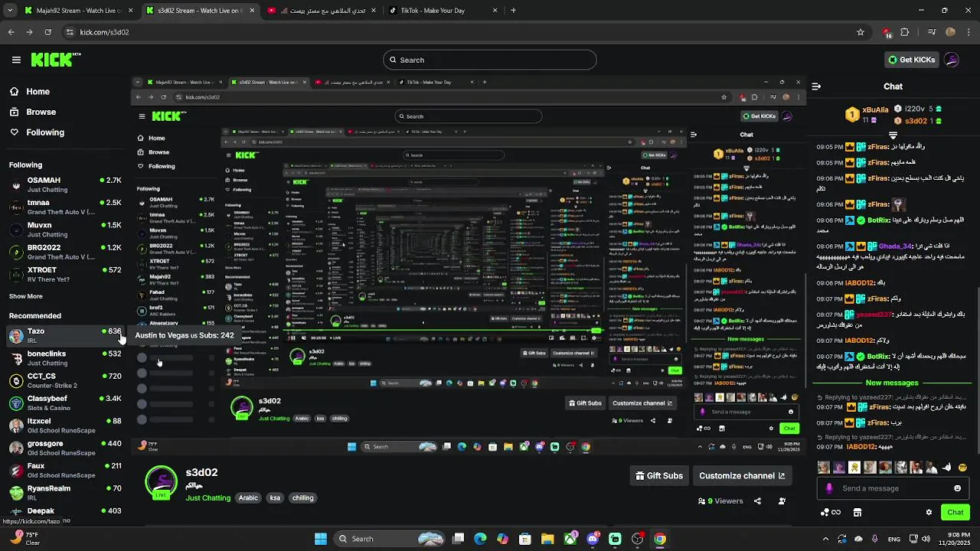
Task: Open the emoji picker in the message box
Action: click(x=957, y=488)
